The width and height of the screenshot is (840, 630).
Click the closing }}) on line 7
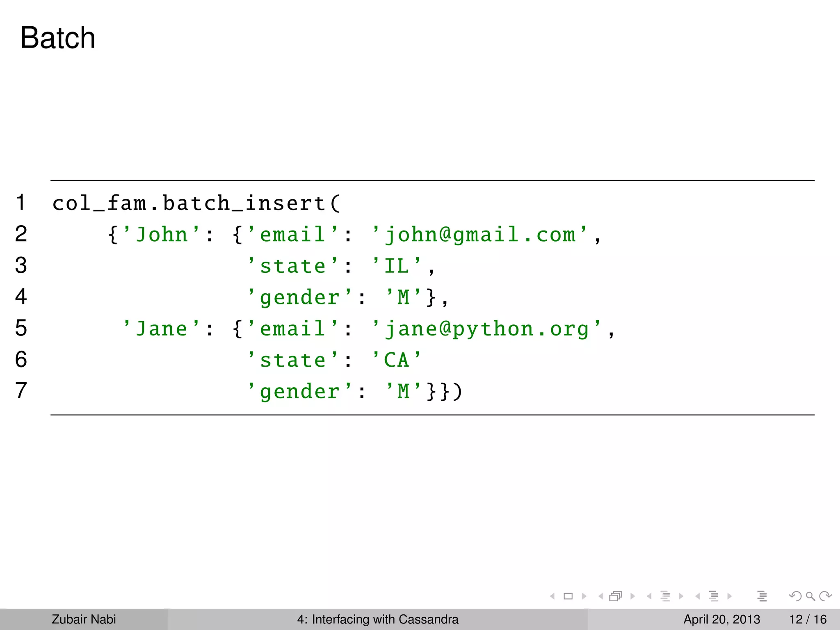pyautogui.click(x=445, y=391)
